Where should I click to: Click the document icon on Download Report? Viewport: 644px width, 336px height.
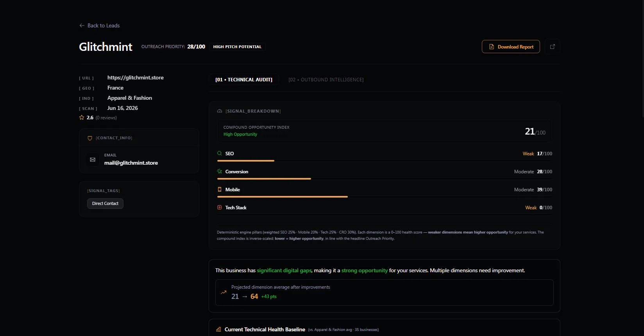click(492, 47)
